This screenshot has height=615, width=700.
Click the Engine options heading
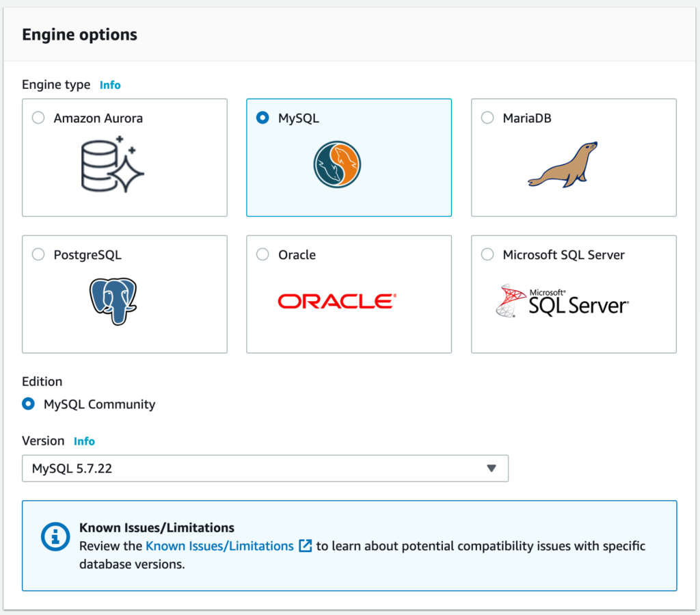pos(80,35)
